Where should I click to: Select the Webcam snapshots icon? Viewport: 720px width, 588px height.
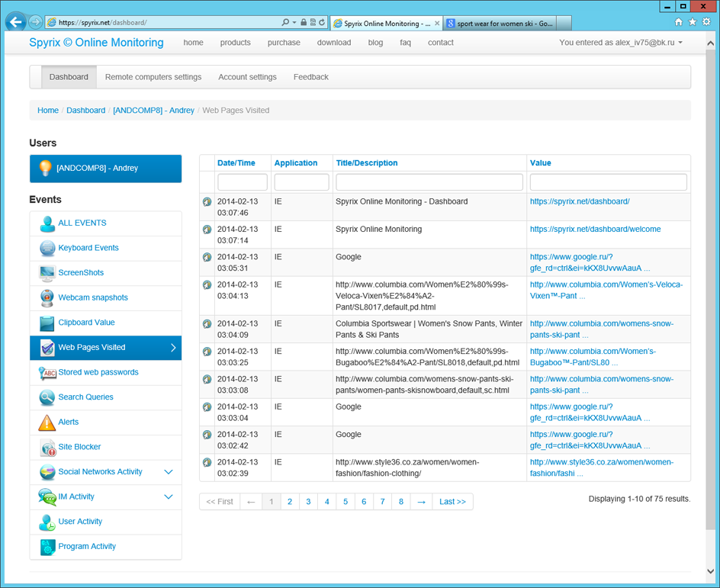pos(47,297)
